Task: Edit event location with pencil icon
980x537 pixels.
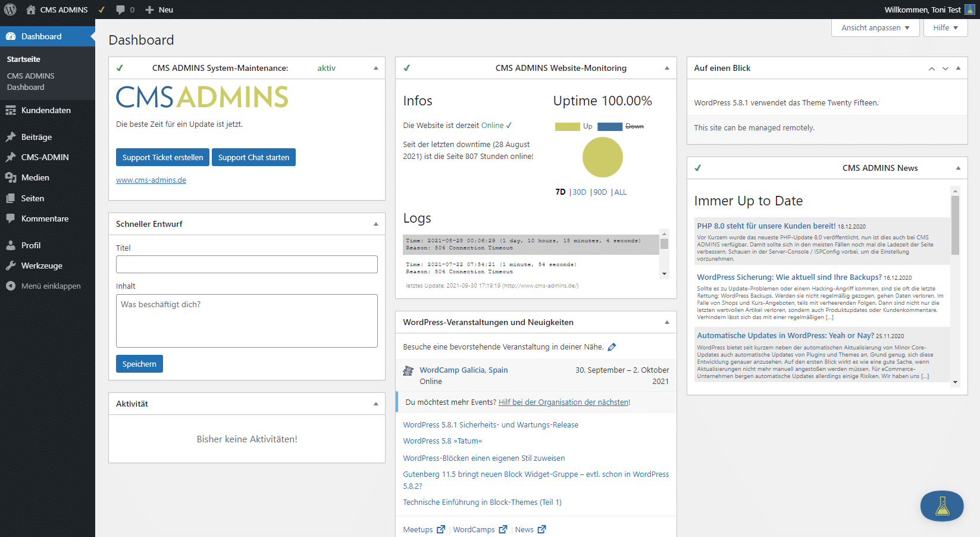Action: (612, 347)
